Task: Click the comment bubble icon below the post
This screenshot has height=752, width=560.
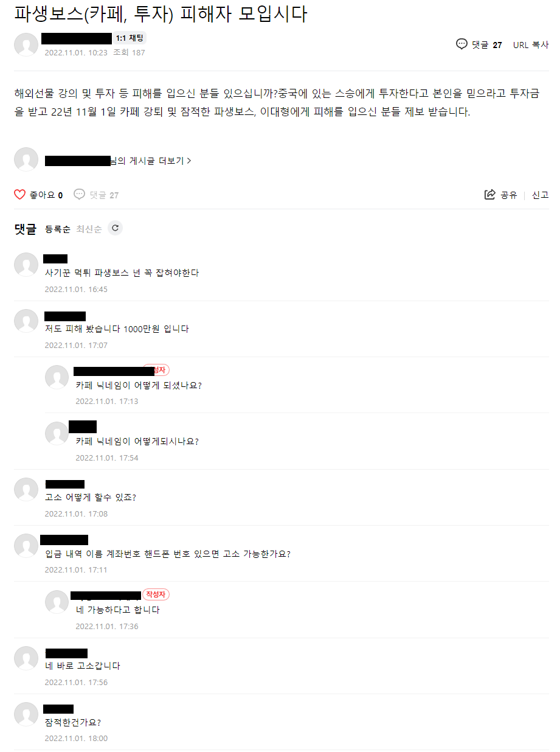Action: (80, 195)
